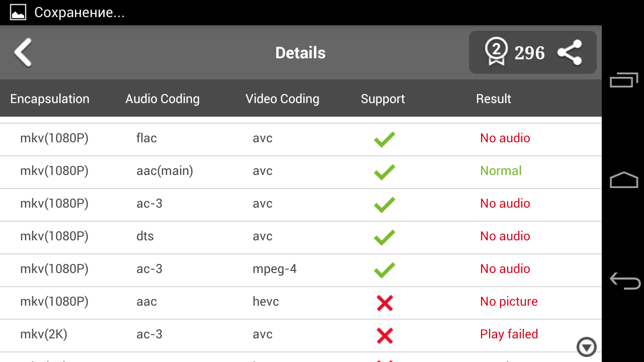Tap the share icon in the header

570,53
